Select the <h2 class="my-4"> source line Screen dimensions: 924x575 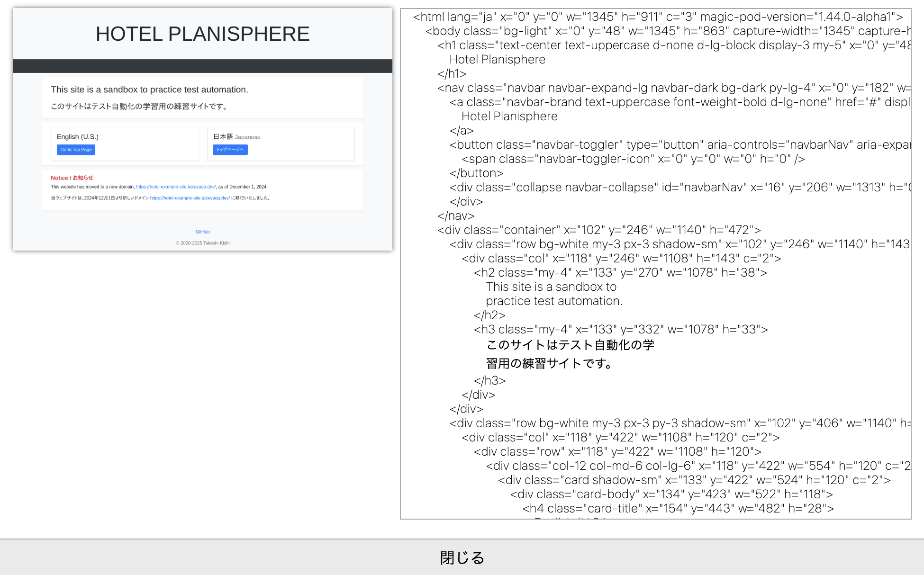(x=620, y=273)
